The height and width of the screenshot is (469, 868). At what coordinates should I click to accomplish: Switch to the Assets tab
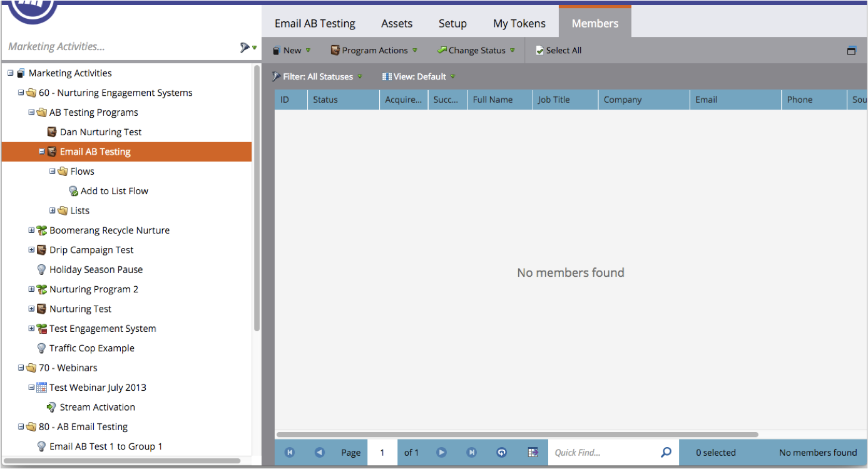point(397,24)
